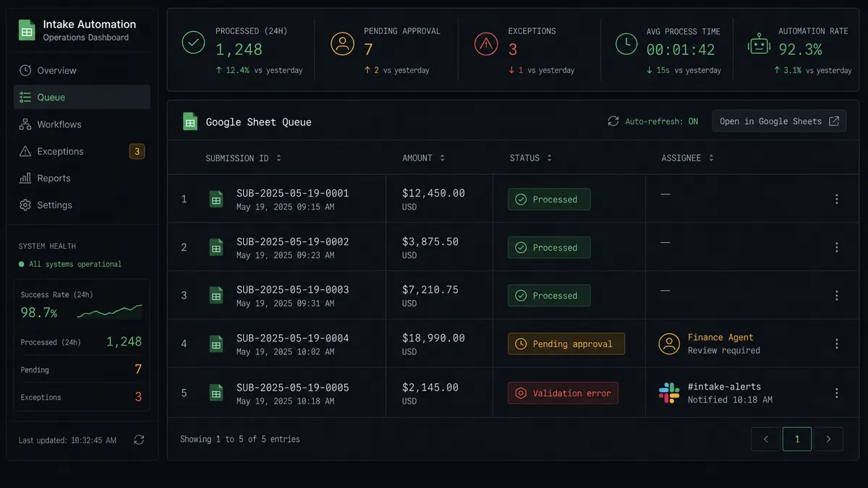The height and width of the screenshot is (488, 868).
Task: Click the Avg Process Time clock icon
Action: (x=626, y=43)
